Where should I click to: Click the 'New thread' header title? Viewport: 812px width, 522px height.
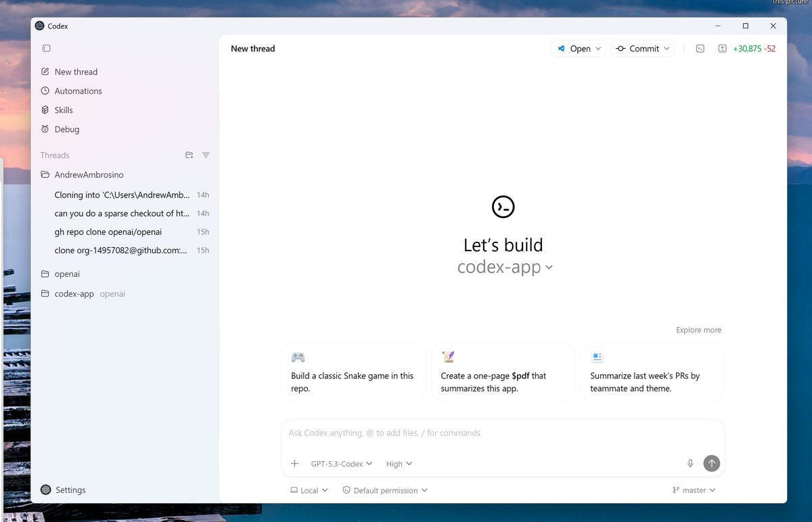click(x=253, y=49)
